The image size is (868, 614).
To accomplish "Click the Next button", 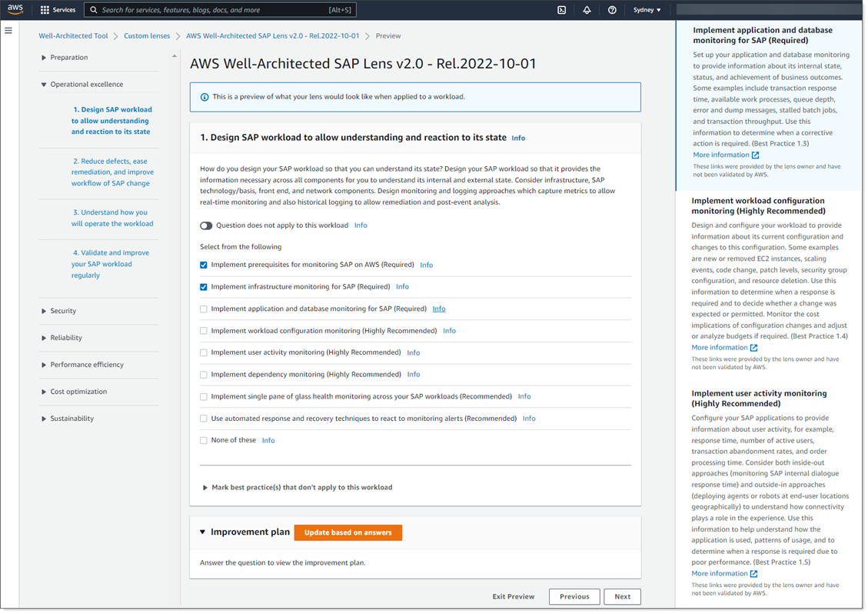I will pos(622,597).
